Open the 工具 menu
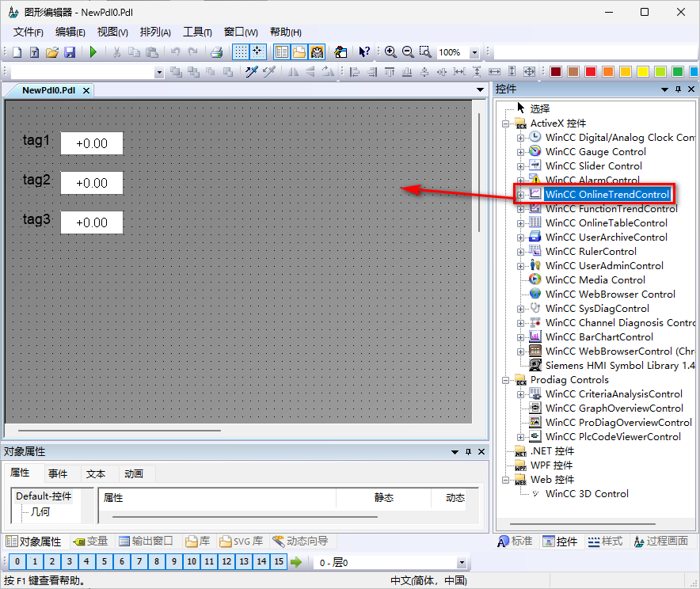The image size is (700, 589). [x=196, y=32]
